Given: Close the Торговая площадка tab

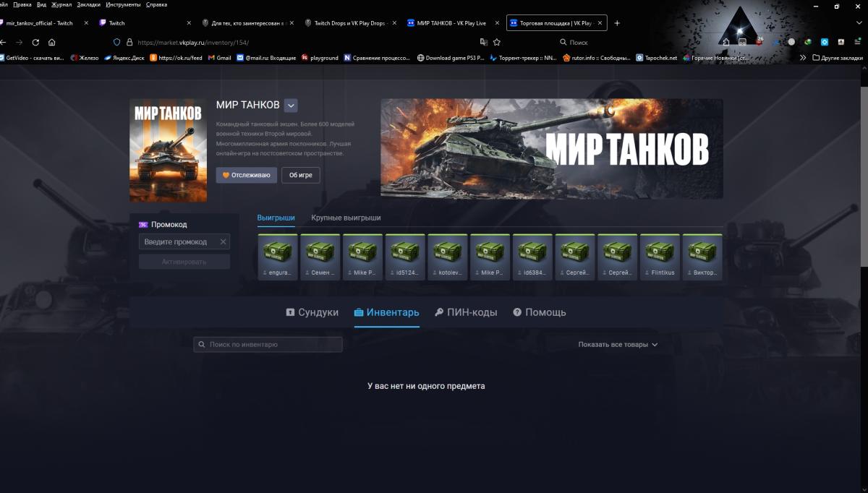Looking at the screenshot, I should click(599, 23).
